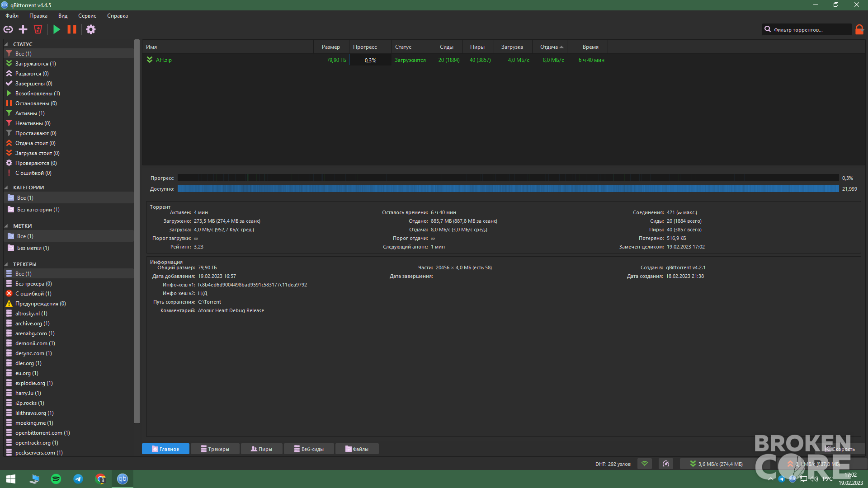Click the Прогресс pieces bar
Screen dimensions: 868x488
point(508,178)
